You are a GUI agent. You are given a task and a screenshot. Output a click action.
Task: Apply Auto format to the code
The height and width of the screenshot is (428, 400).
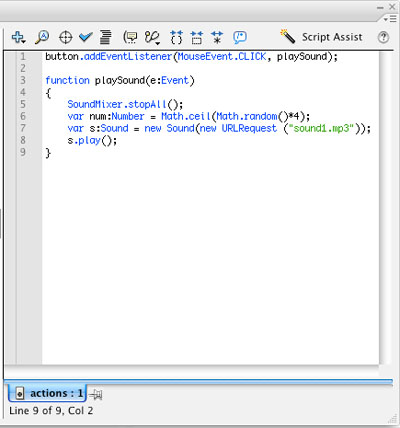point(105,37)
